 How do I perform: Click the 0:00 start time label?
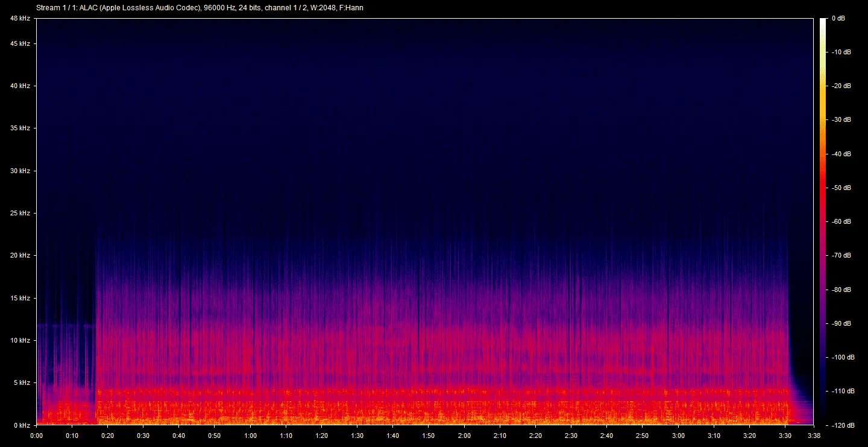point(36,436)
